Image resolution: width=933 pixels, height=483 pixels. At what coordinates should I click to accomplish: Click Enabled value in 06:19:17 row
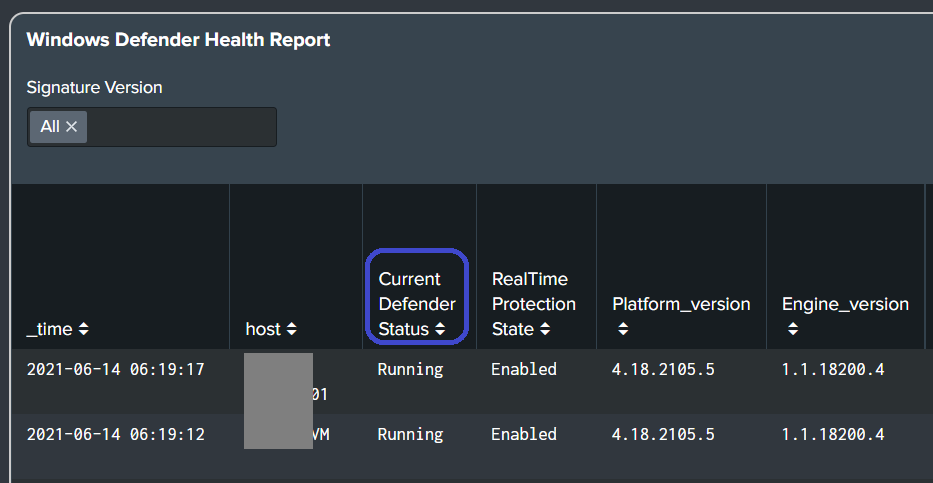tap(524, 369)
